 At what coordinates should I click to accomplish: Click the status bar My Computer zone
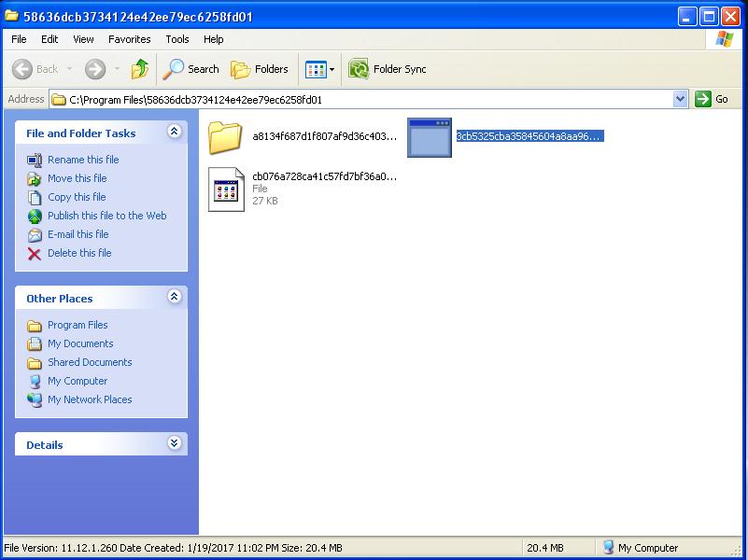pyautogui.click(x=641, y=548)
